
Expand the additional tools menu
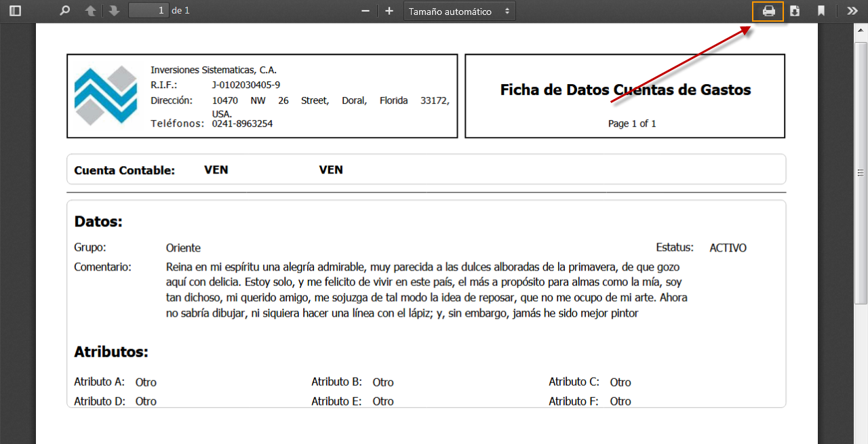point(852,10)
